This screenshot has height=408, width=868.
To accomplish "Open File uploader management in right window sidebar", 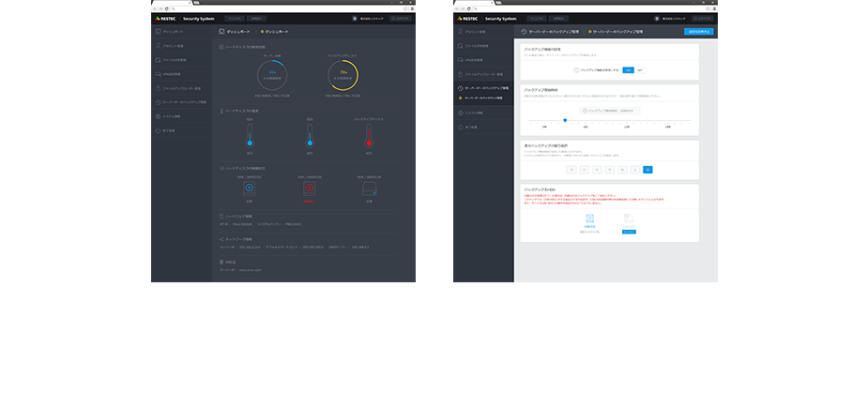I will [484, 74].
